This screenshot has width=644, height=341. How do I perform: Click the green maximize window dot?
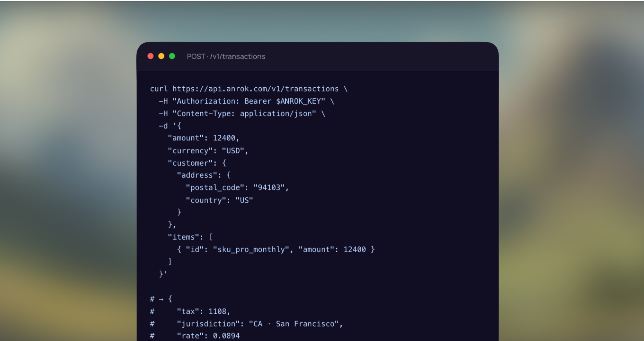tap(172, 56)
